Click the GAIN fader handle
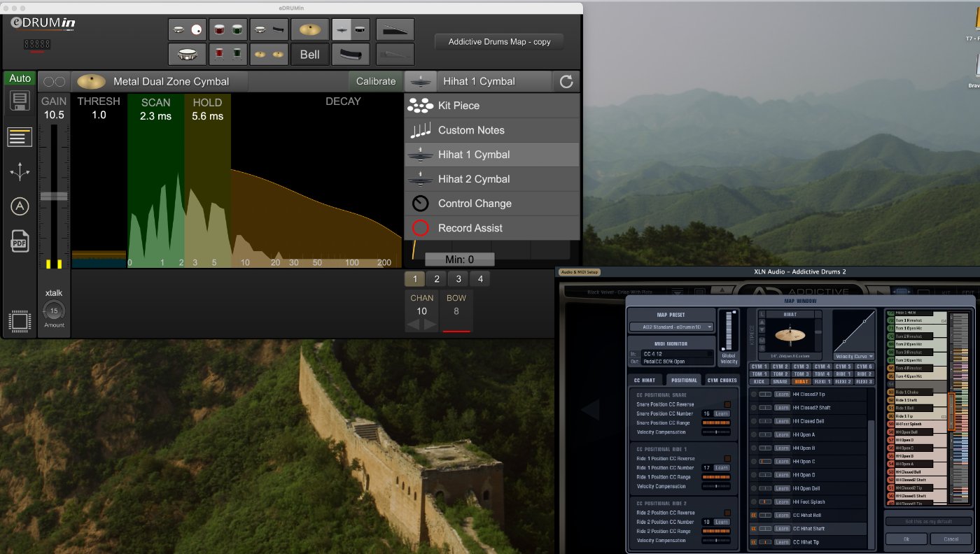Viewport: 980px width, 554px height. 54,196
